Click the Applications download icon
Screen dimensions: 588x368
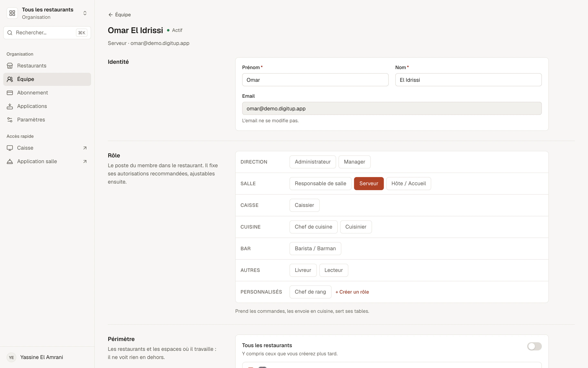[10, 106]
